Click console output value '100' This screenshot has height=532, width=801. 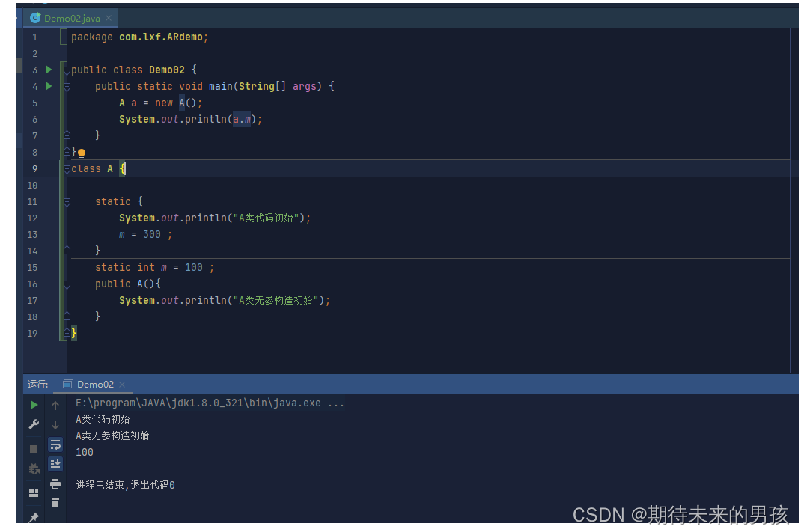pos(85,452)
